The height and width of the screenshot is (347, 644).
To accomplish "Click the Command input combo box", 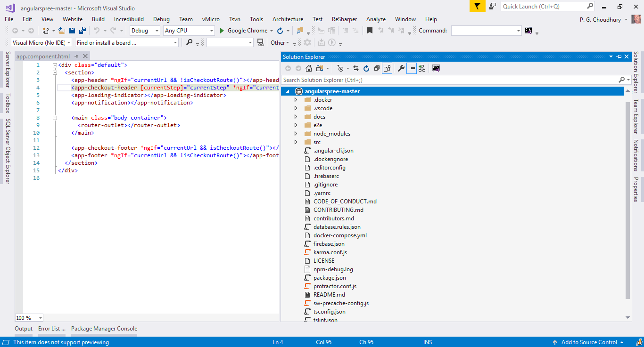I will pyautogui.click(x=486, y=31).
